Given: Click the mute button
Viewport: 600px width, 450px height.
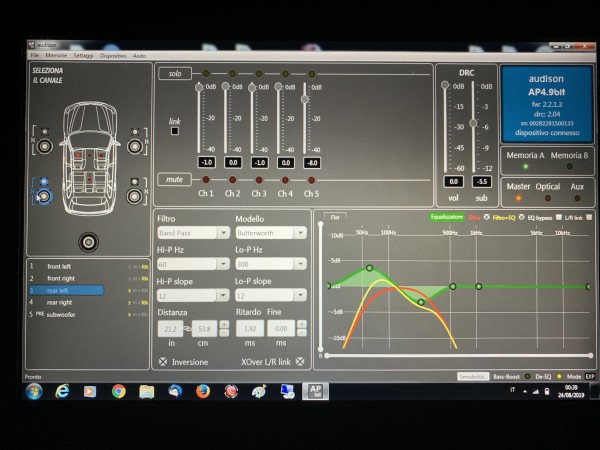Looking at the screenshot, I should coord(174,179).
